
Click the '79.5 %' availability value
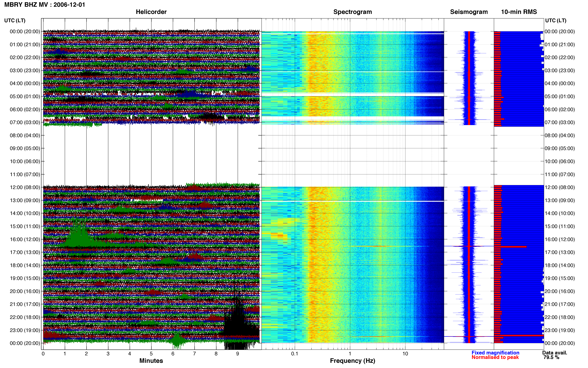click(x=551, y=357)
